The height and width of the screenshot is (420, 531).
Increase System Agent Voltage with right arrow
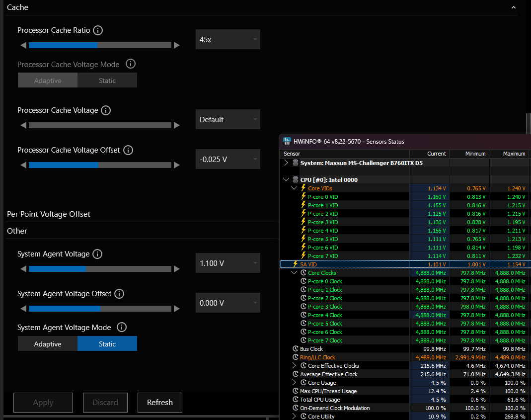coord(176,269)
